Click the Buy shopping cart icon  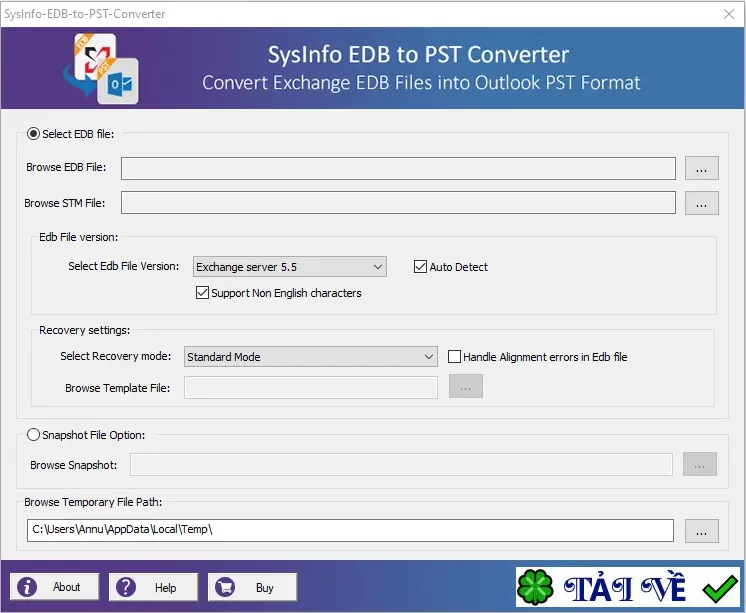pyautogui.click(x=225, y=587)
